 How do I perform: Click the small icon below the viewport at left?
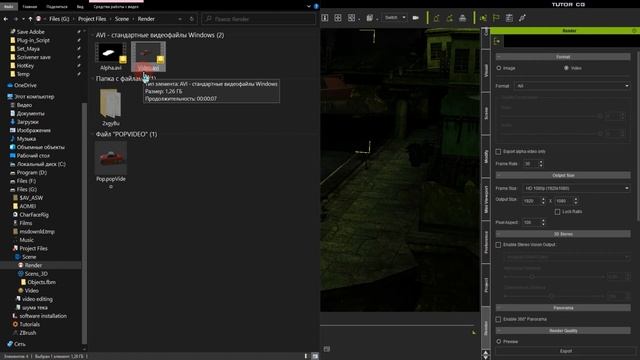[327, 349]
